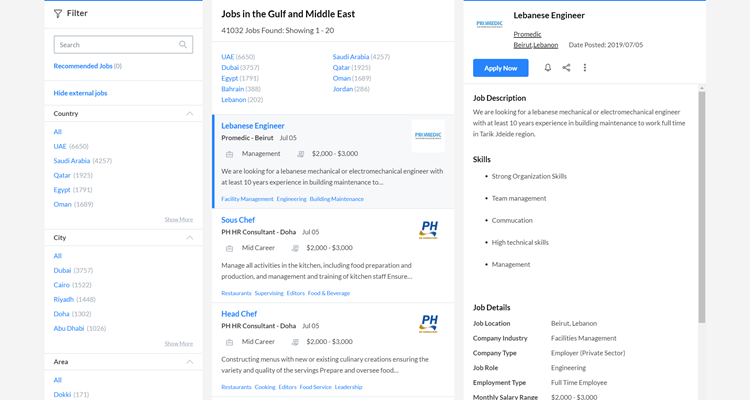
Task: Click the job search input field
Action: click(115, 45)
